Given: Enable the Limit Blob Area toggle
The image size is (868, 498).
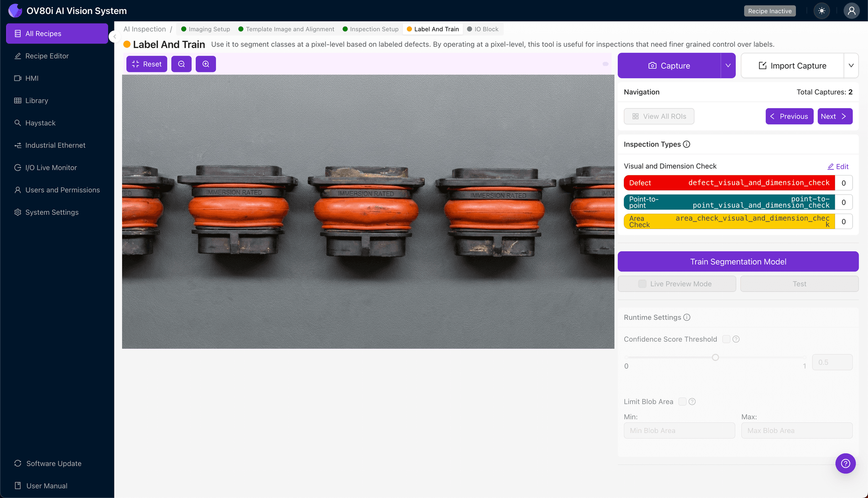Looking at the screenshot, I should [x=682, y=401].
